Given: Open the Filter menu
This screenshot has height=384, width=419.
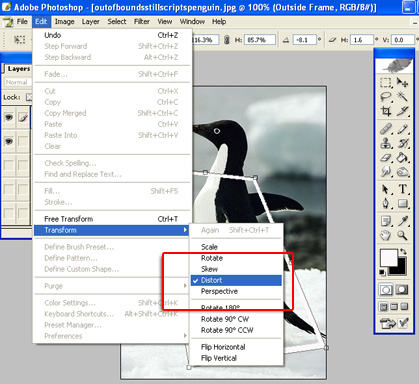Looking at the screenshot, I should click(x=142, y=22).
